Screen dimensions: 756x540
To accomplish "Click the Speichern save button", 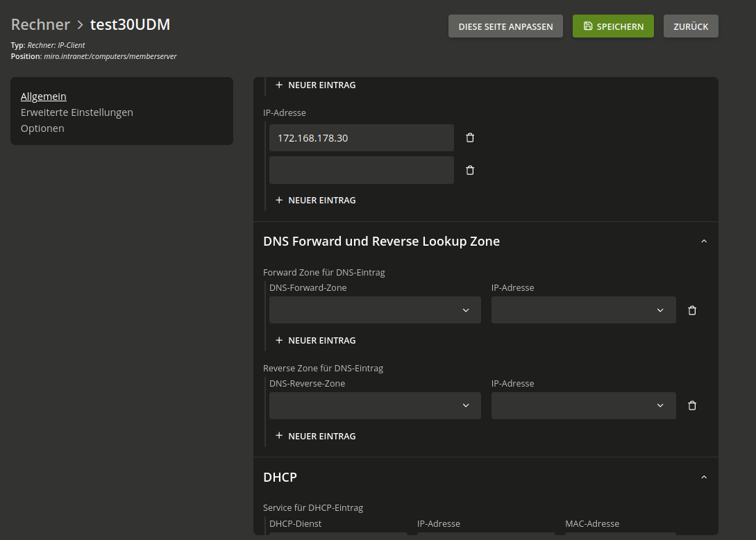I will 613,26.
